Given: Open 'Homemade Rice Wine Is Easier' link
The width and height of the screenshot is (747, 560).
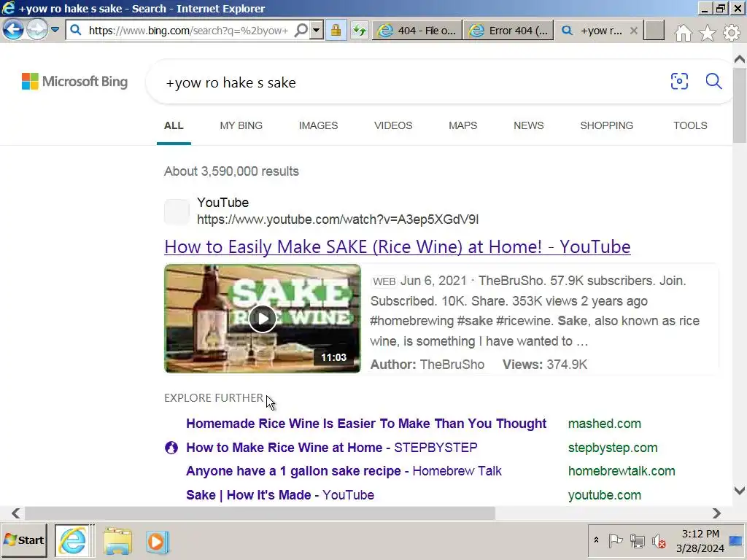Looking at the screenshot, I should click(366, 424).
